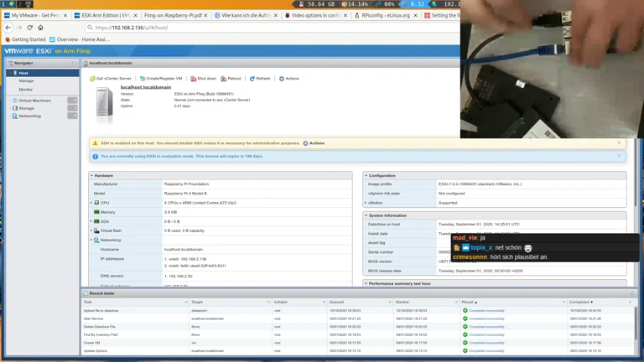The width and height of the screenshot is (644, 362).
Task: Sort Recent tasks by Queued column
Action: 360,302
